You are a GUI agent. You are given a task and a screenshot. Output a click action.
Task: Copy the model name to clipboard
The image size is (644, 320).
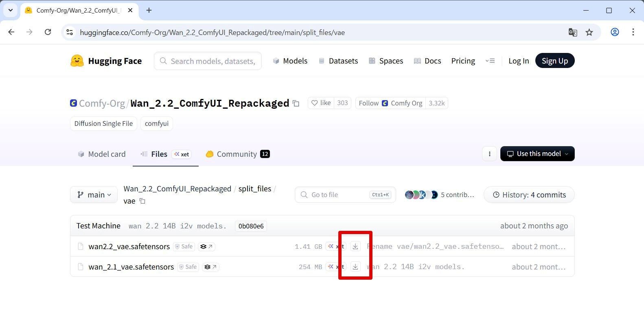coord(296,103)
